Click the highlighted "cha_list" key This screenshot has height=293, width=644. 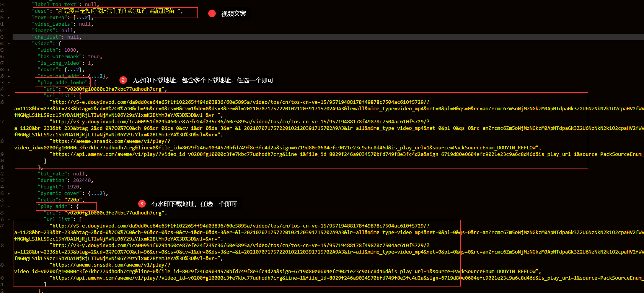click(x=47, y=37)
